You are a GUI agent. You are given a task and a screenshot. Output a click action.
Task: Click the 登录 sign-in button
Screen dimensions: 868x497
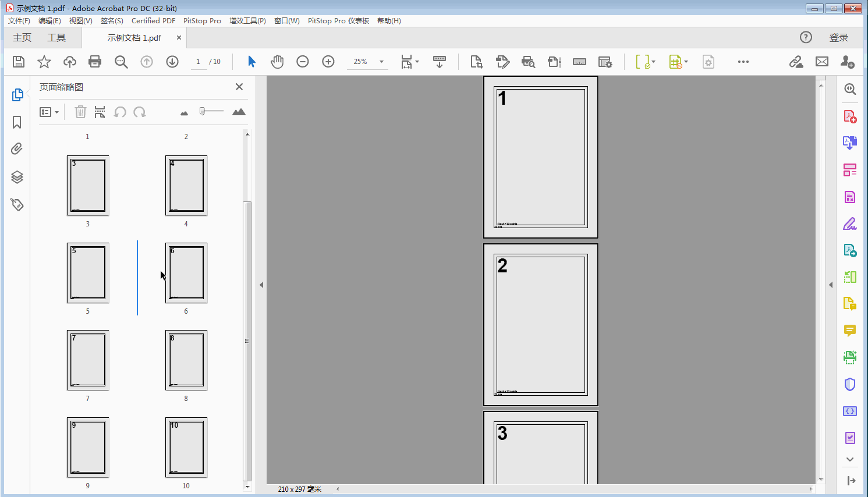pyautogui.click(x=839, y=37)
